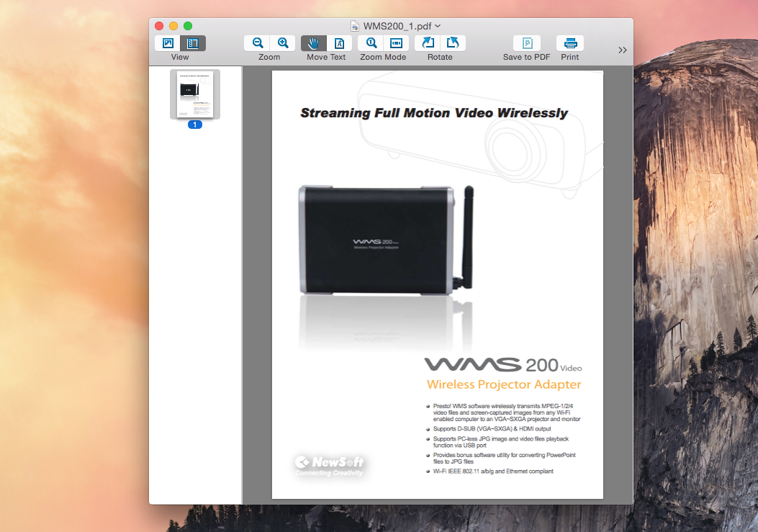Click the page number 1 badge
The height and width of the screenshot is (532, 758).
(x=195, y=125)
